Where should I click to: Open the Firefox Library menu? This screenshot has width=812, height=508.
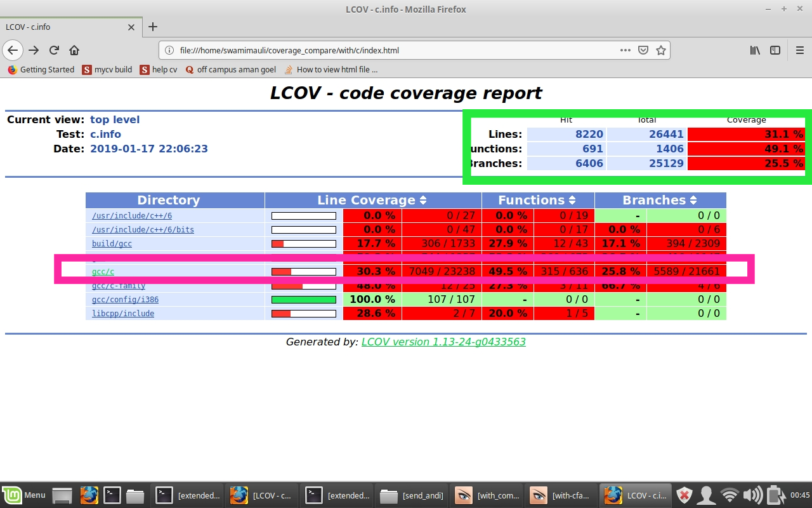click(x=755, y=50)
